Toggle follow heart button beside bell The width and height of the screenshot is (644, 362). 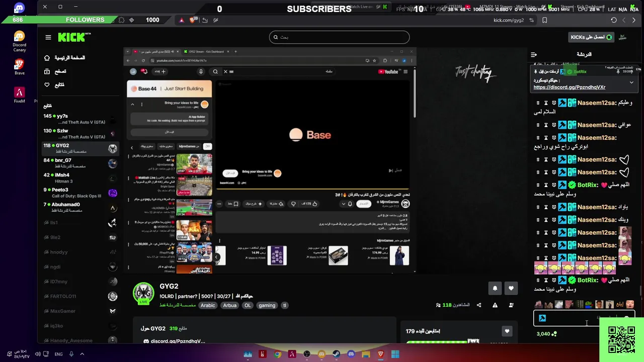click(x=511, y=288)
